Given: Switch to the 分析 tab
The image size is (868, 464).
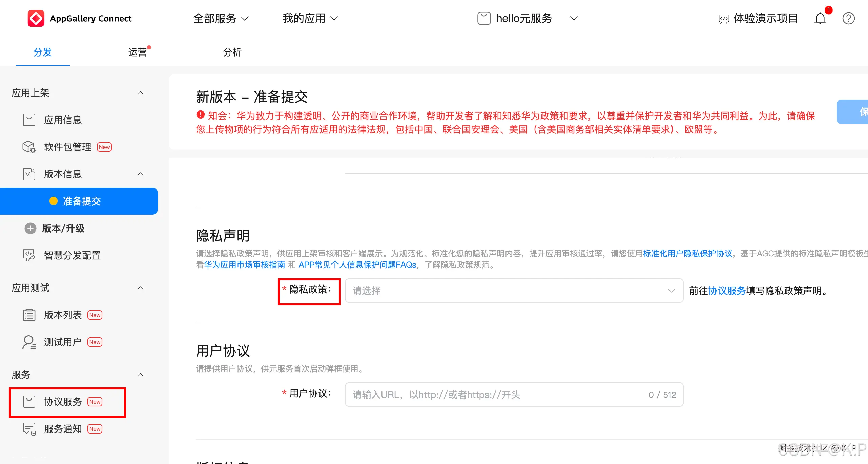Looking at the screenshot, I should (232, 52).
